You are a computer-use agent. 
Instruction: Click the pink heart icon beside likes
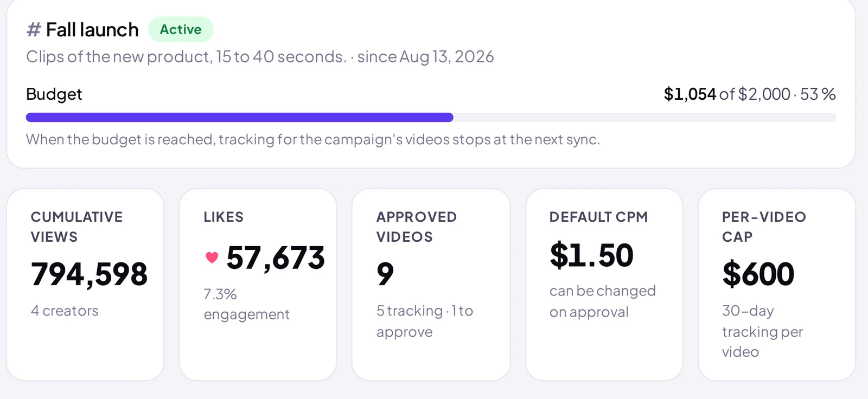212,258
